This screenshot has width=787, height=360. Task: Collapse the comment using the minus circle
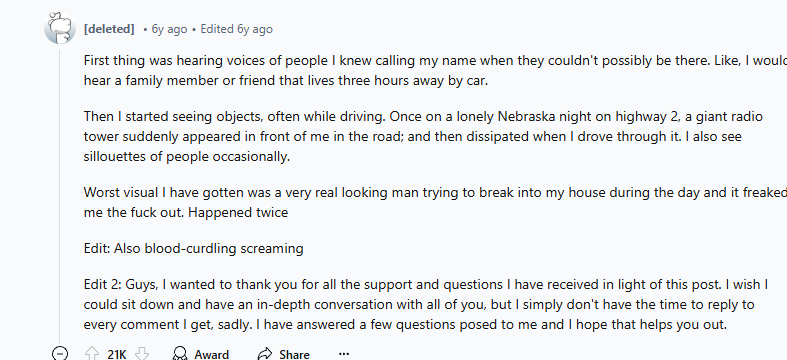[60, 353]
